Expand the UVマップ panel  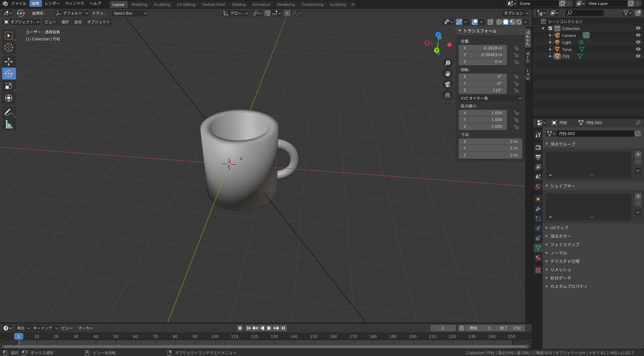click(559, 228)
